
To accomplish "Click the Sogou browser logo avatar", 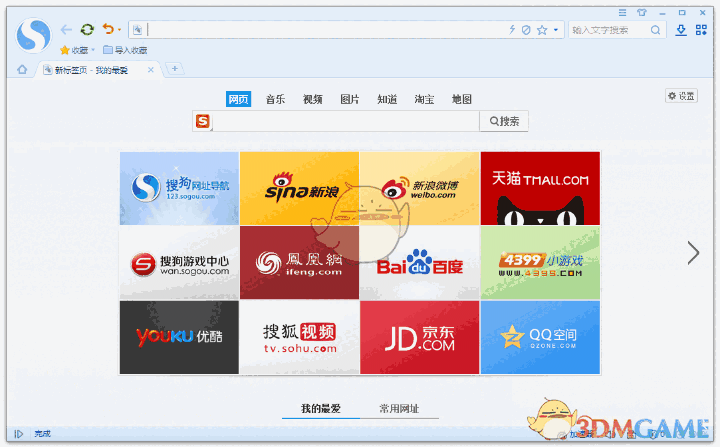I will [33, 35].
